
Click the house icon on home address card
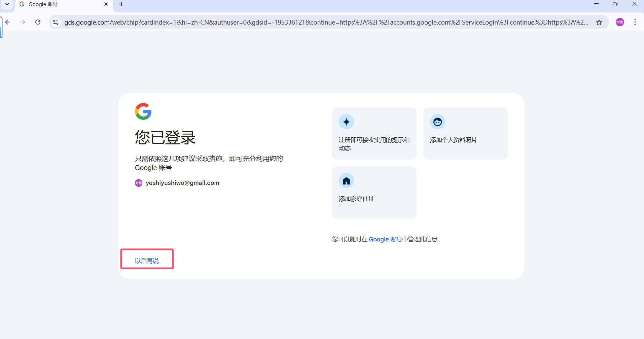(x=346, y=181)
